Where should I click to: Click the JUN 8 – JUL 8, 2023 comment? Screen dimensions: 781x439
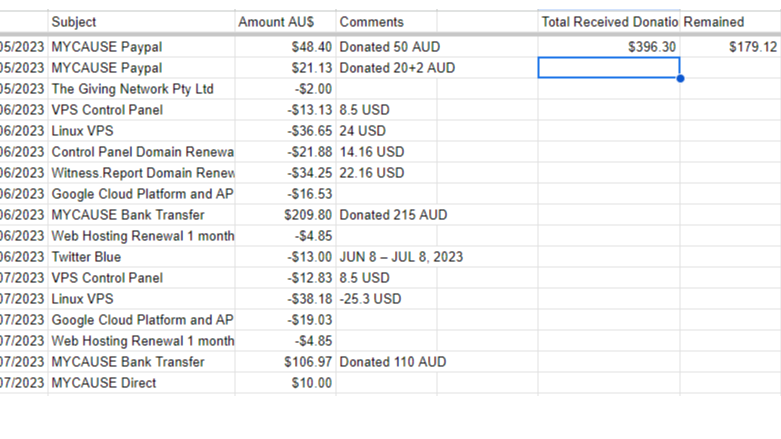pyautogui.click(x=436, y=257)
